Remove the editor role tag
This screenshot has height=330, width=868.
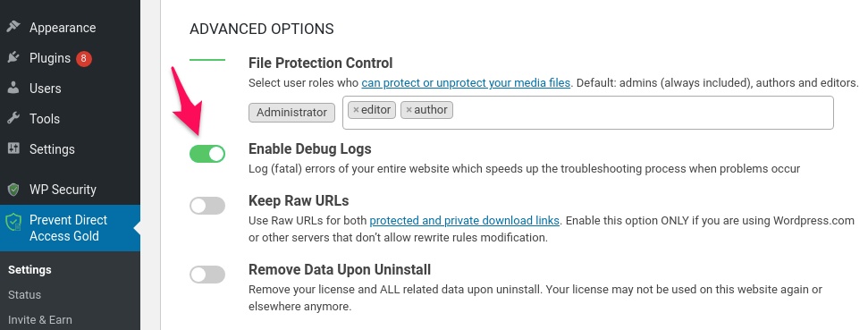(356, 110)
